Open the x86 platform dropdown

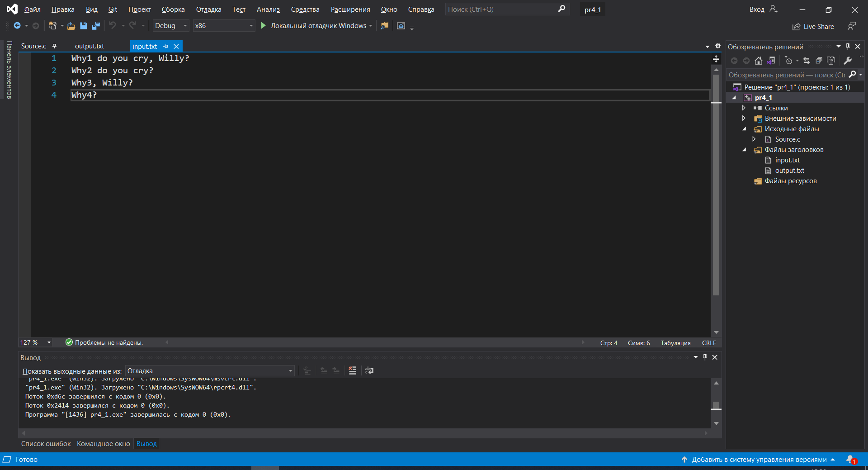[x=224, y=26]
